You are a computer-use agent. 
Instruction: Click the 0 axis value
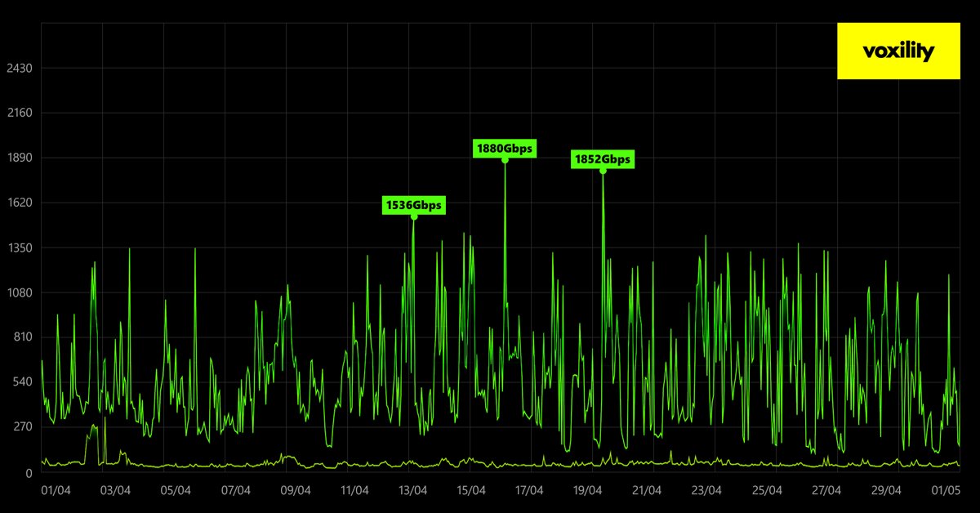point(28,472)
